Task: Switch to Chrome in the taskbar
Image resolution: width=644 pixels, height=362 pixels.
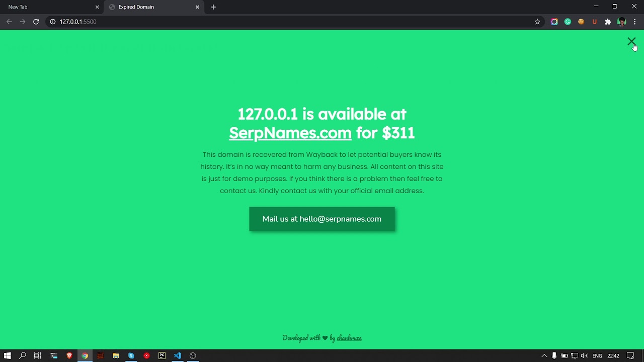Action: 85,355
